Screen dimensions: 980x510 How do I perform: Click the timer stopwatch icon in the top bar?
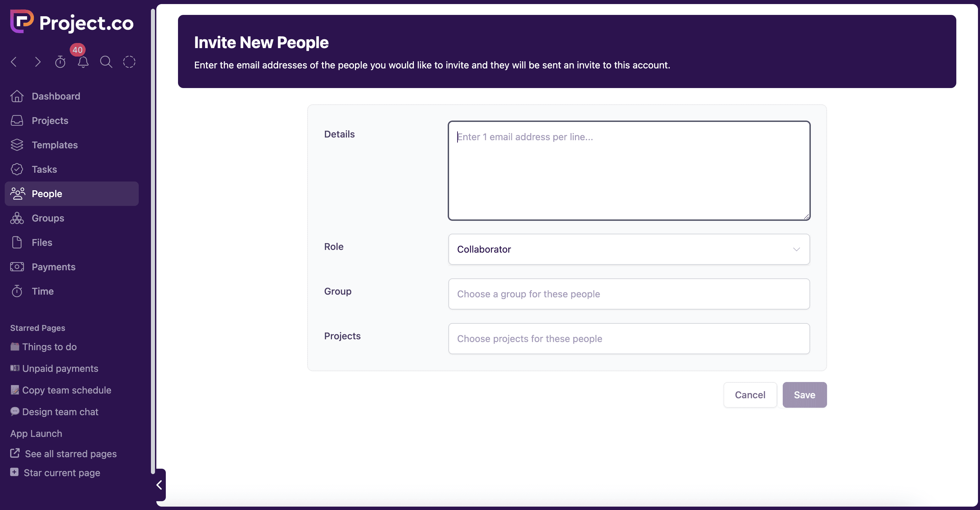(60, 62)
